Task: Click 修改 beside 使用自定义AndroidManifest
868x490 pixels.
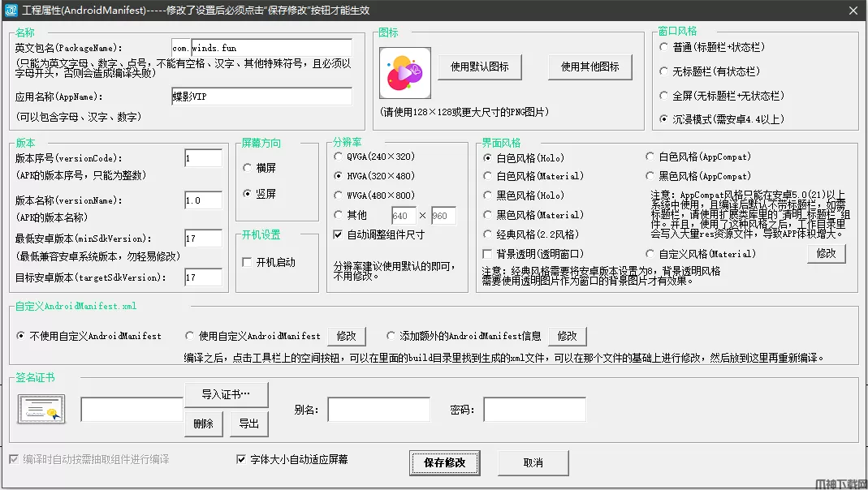Action: pos(347,336)
